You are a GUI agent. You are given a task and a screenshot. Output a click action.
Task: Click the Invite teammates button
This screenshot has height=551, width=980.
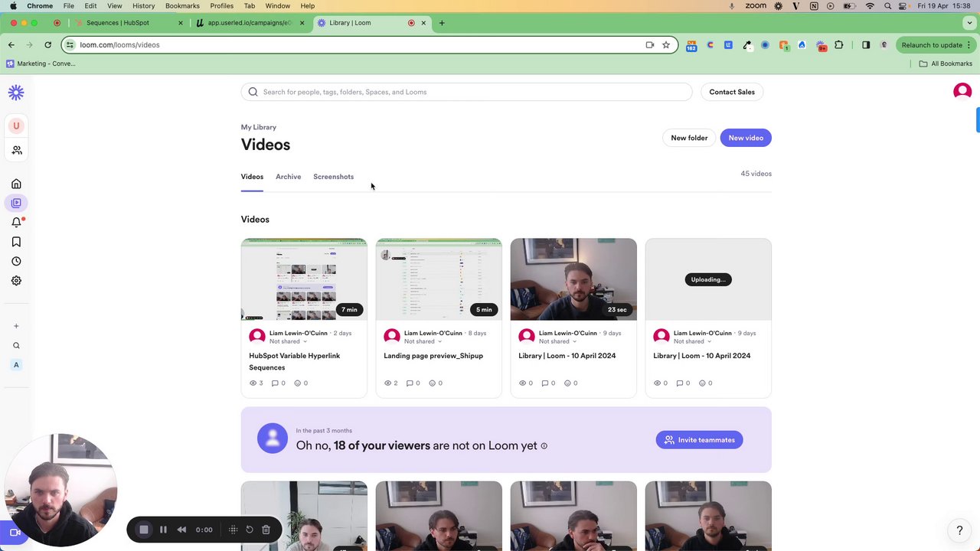(x=699, y=440)
